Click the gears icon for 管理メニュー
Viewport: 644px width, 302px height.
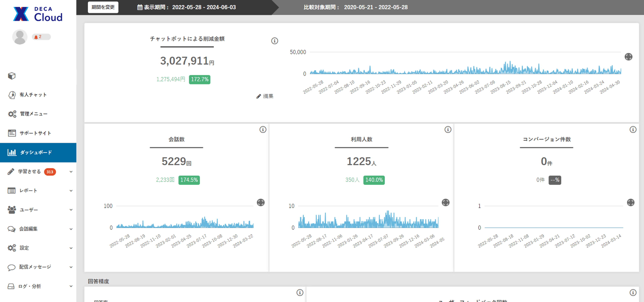pos(12,114)
